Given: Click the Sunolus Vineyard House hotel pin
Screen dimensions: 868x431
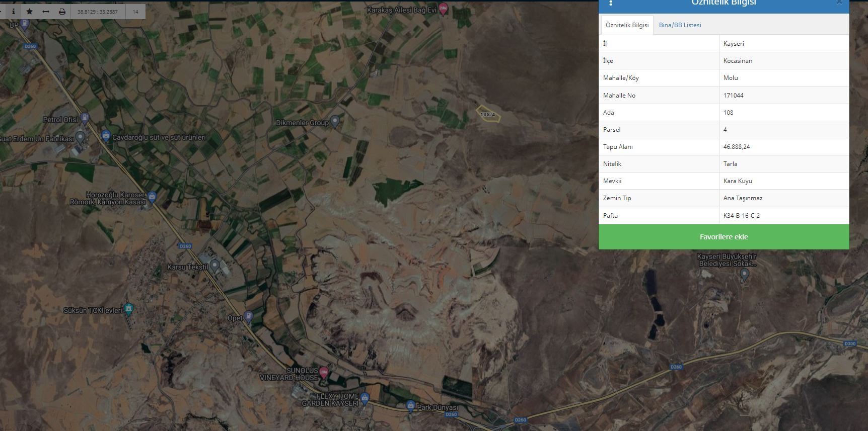Looking at the screenshot, I should (x=324, y=372).
